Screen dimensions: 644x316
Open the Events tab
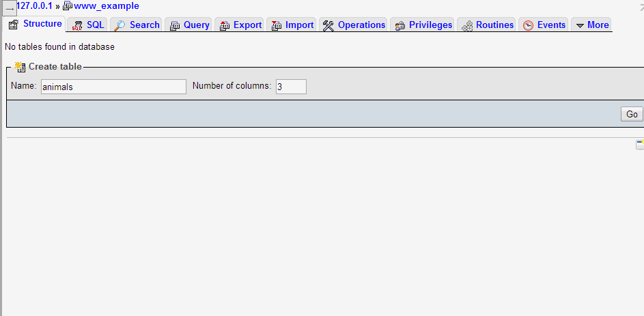pyautogui.click(x=544, y=25)
